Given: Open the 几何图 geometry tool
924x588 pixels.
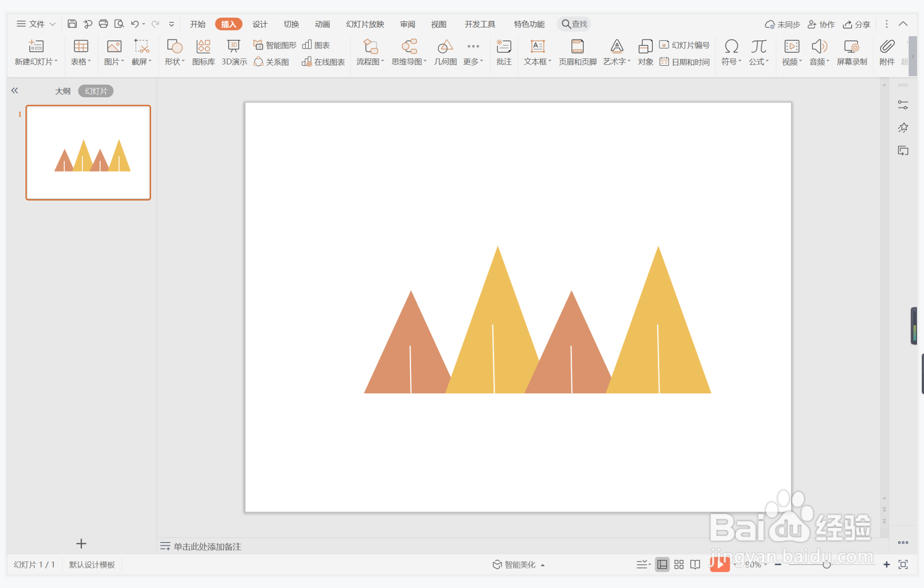Looking at the screenshot, I should [x=445, y=52].
